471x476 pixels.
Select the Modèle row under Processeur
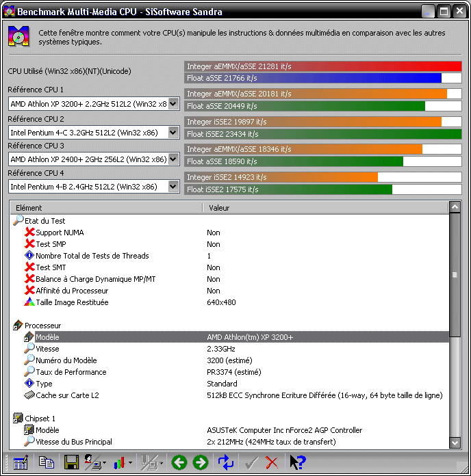pyautogui.click(x=47, y=337)
